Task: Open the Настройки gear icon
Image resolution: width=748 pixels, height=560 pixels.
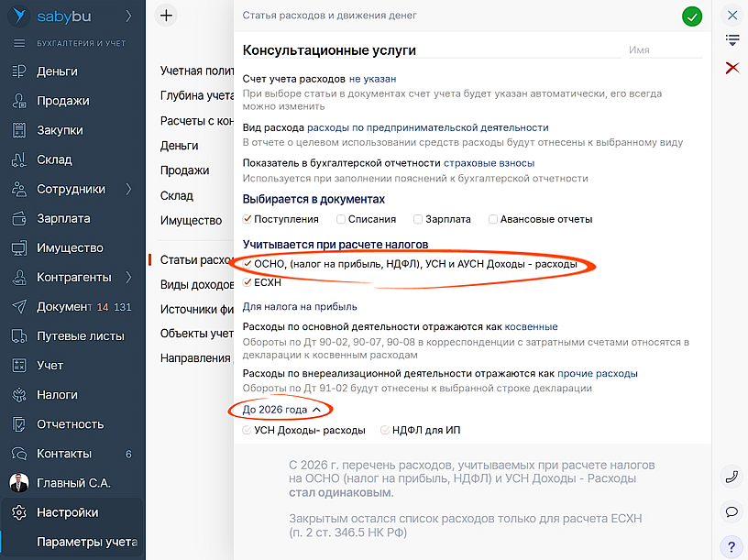Action: (x=18, y=512)
